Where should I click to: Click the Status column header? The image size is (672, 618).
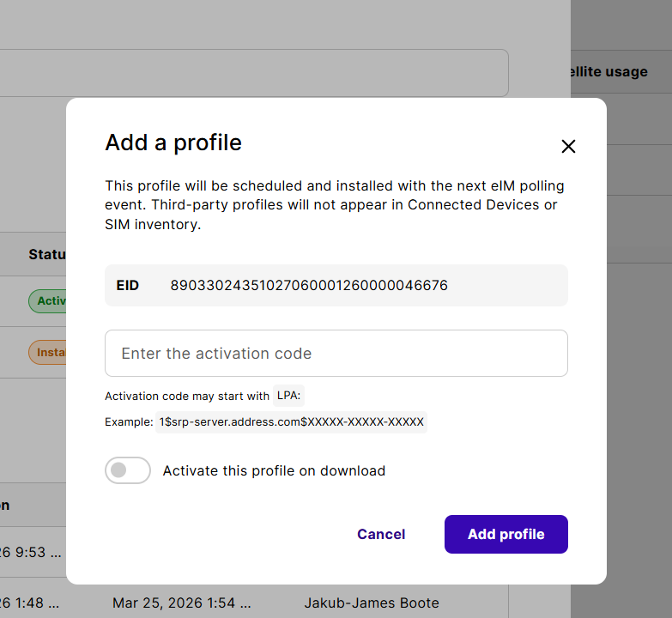[x=47, y=254]
